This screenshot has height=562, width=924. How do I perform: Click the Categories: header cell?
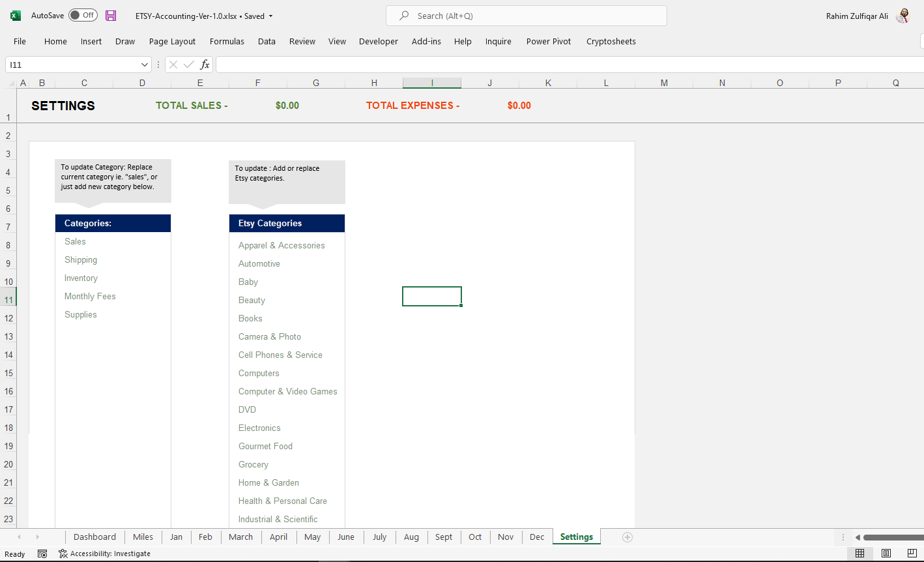point(113,223)
